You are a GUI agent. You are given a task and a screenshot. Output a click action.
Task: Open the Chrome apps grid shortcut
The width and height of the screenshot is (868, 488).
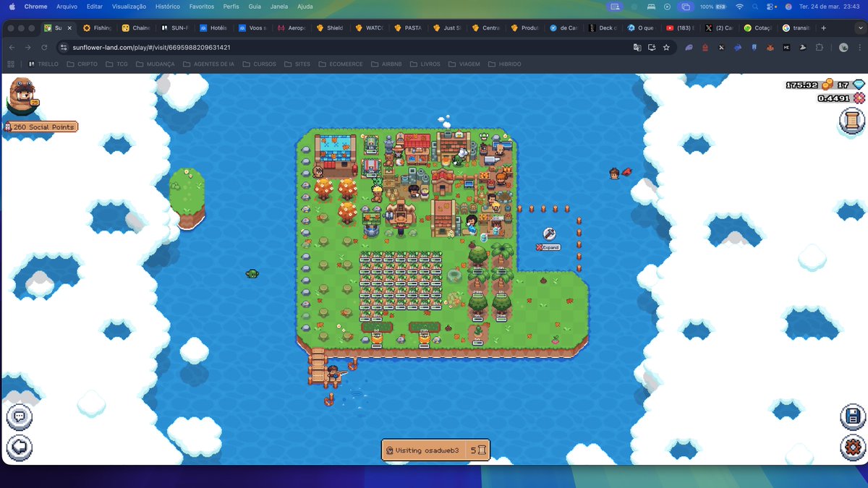coord(12,64)
